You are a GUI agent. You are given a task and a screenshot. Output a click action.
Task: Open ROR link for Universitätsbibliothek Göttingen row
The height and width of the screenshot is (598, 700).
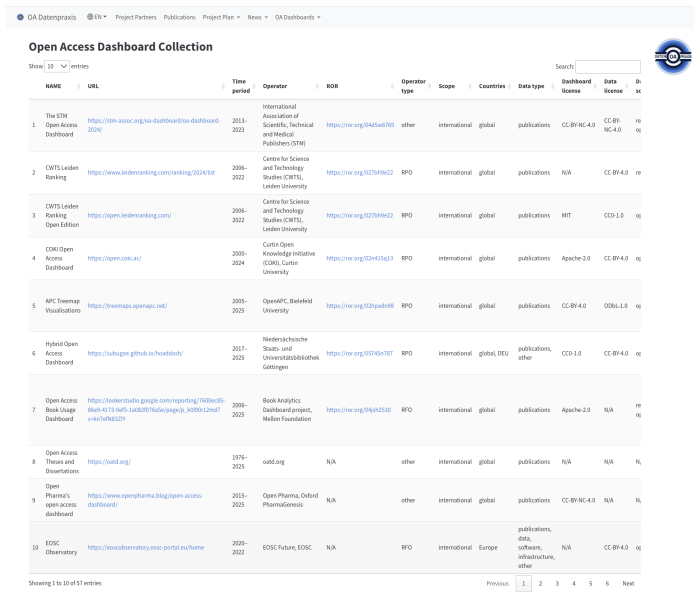[359, 353]
